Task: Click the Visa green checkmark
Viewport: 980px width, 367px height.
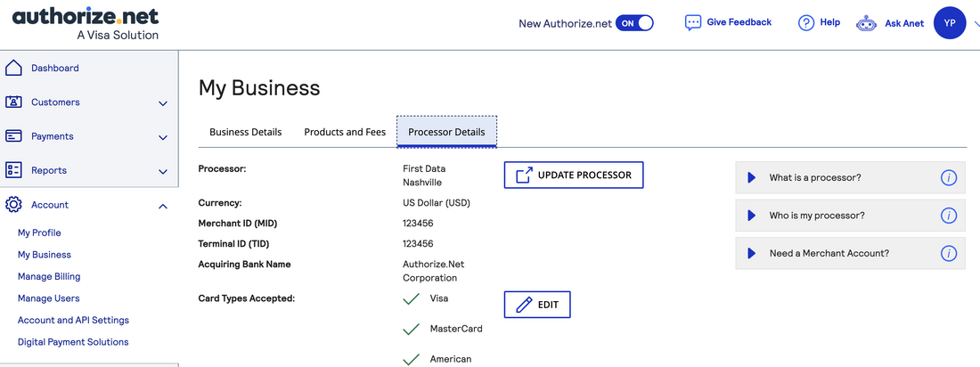Action: point(412,298)
